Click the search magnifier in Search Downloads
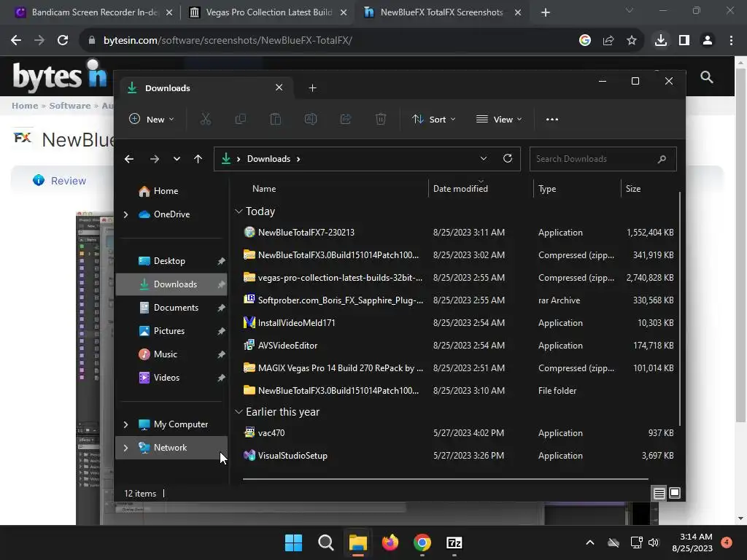Viewport: 747px width, 560px height. click(662, 159)
